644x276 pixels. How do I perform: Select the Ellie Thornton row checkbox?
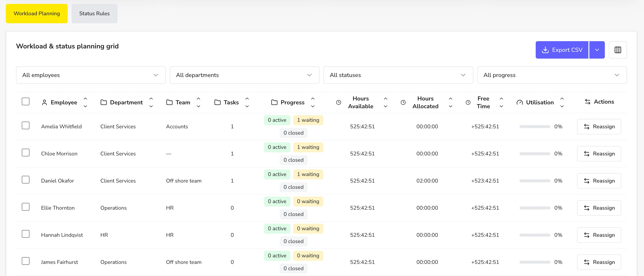25,207
